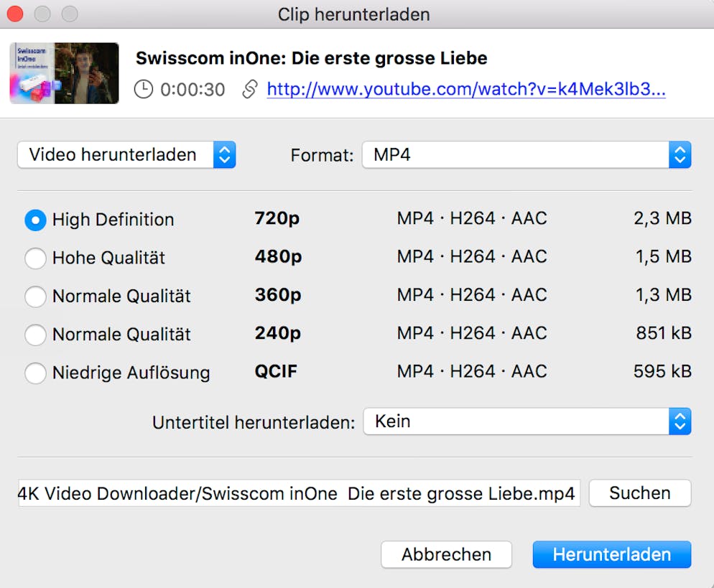Click the file save path field

(x=299, y=493)
